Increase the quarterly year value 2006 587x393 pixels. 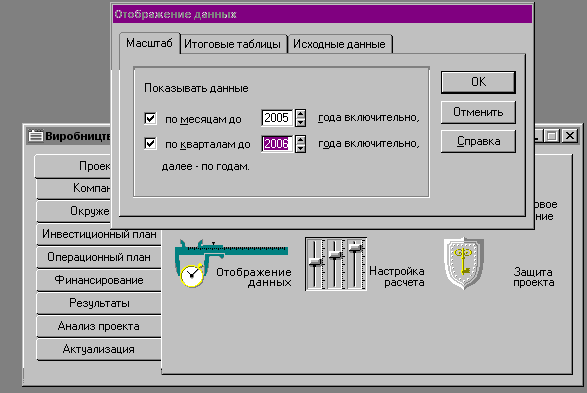(x=300, y=140)
